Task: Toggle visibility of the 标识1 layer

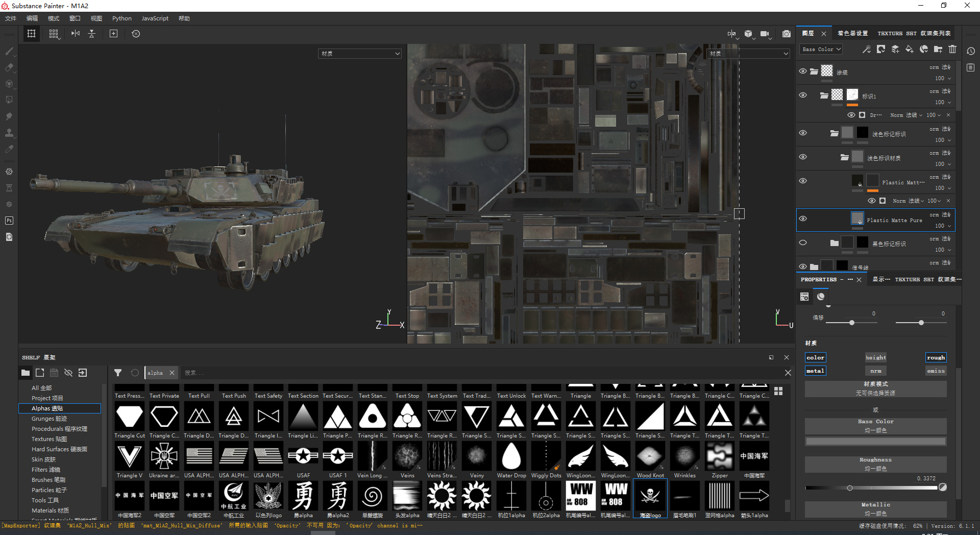Action: click(x=803, y=95)
